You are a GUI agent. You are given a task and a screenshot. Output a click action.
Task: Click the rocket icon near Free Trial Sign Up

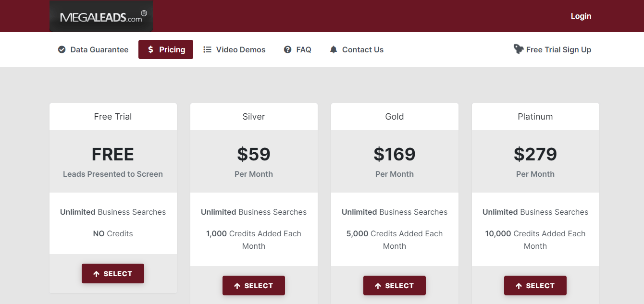tap(518, 49)
